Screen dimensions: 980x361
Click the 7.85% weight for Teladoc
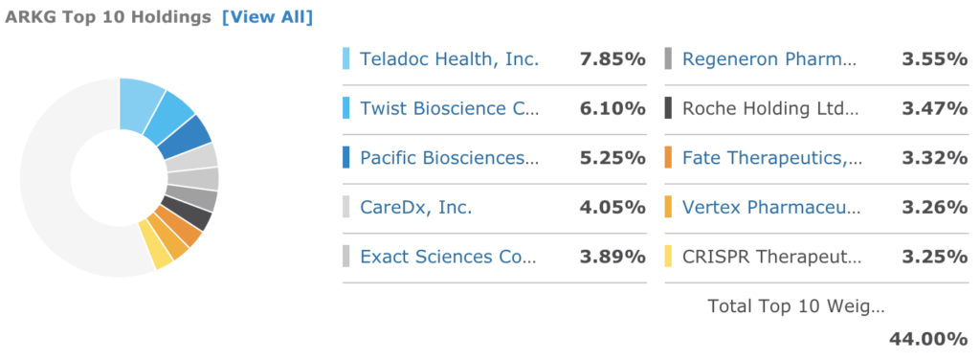612,59
